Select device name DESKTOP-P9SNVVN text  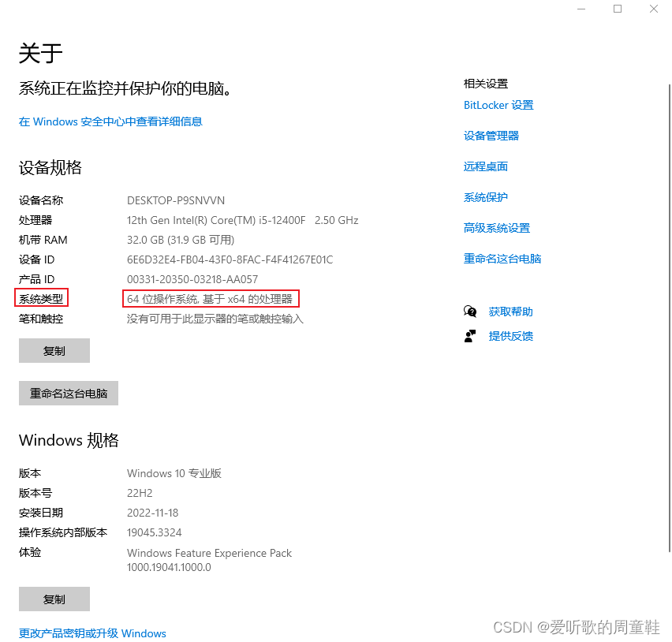pyautogui.click(x=176, y=200)
